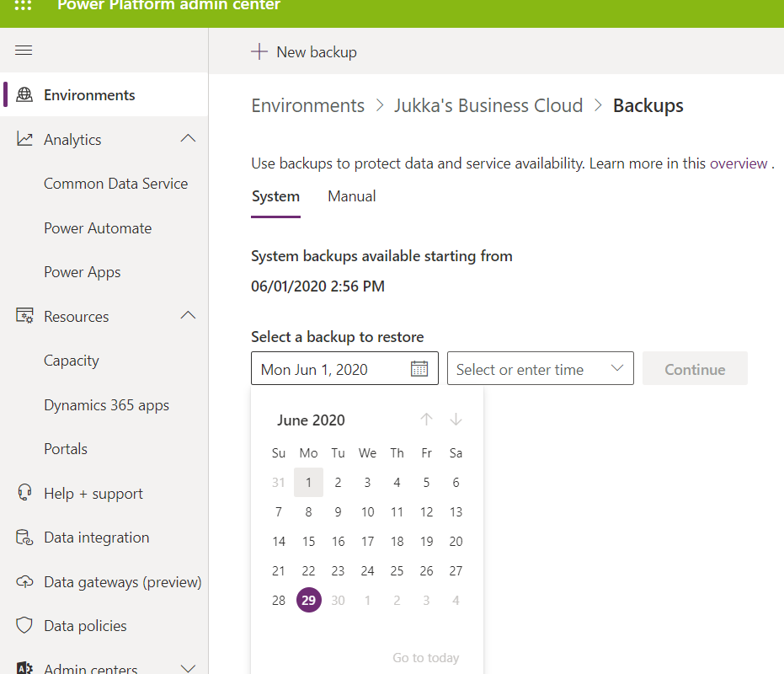Click the Data integration icon
784x674 pixels.
click(24, 538)
